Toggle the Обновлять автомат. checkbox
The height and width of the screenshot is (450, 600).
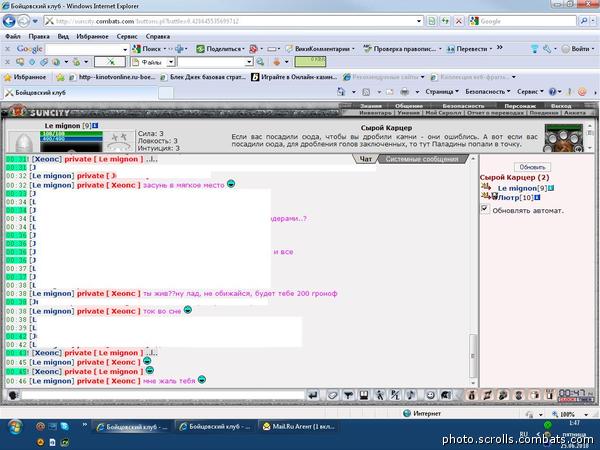(x=485, y=209)
